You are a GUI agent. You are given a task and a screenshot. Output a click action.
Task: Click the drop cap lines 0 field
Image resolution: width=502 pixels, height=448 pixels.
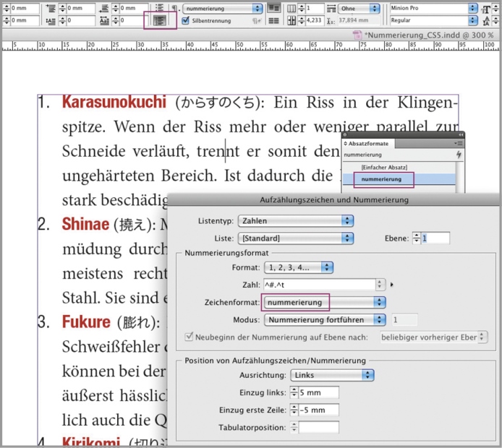click(x=81, y=21)
